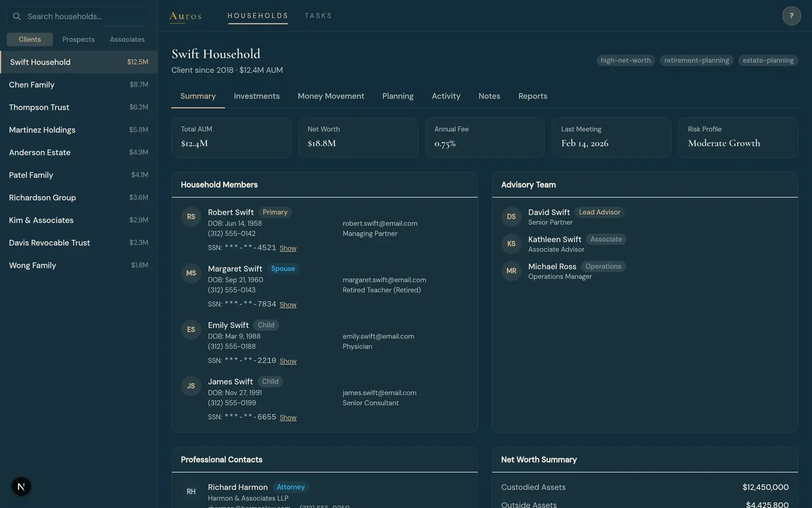Click the Attorney badge on Richard Harmon
812x508 pixels.
[x=290, y=487]
